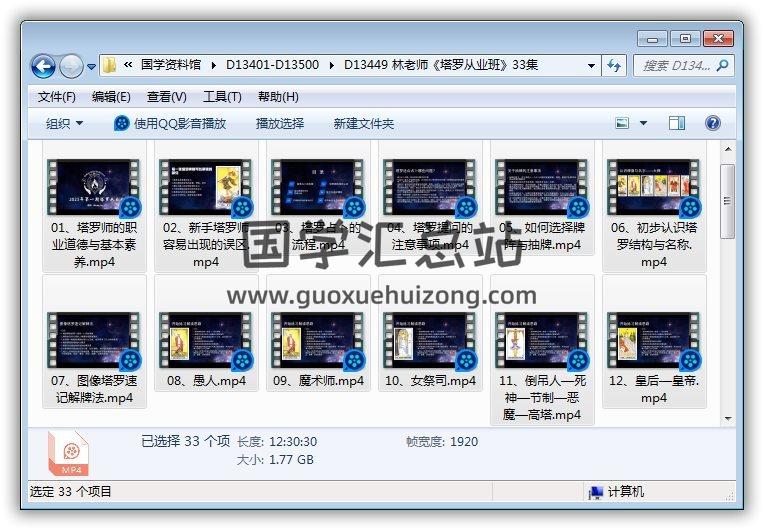Click the change view icon
This screenshot has width=764, height=530.
tap(622, 123)
